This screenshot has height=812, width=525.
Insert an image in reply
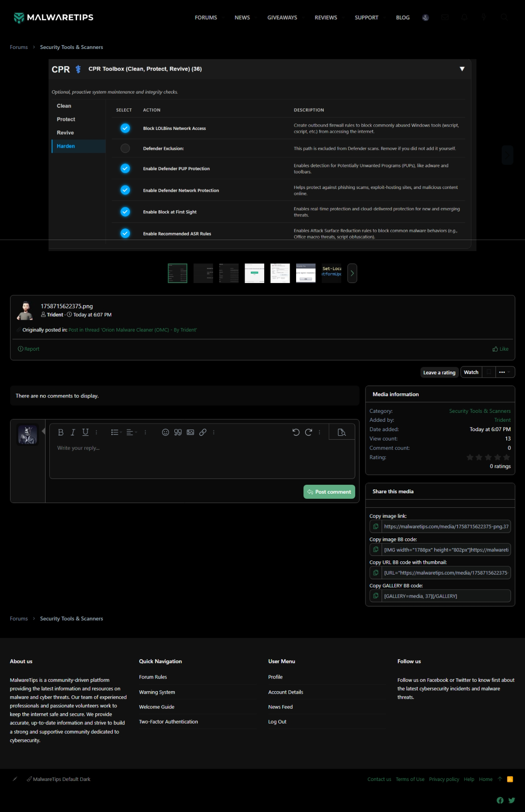tap(191, 432)
